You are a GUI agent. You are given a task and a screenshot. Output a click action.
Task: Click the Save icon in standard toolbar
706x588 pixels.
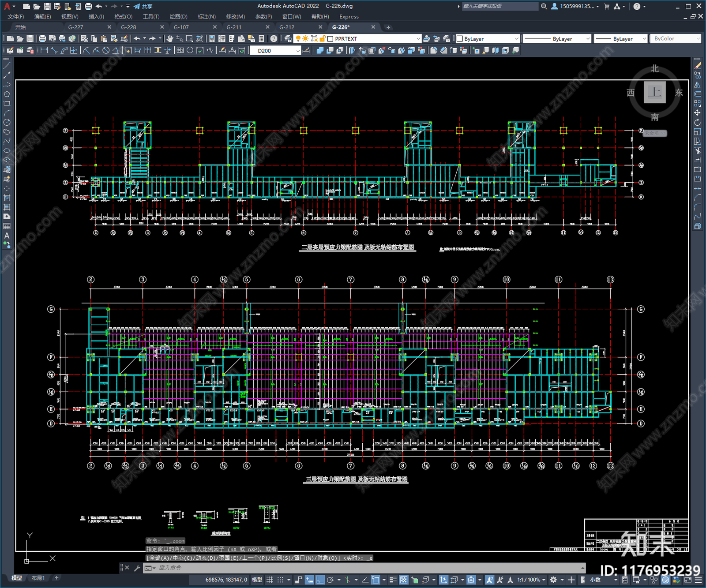pos(30,39)
